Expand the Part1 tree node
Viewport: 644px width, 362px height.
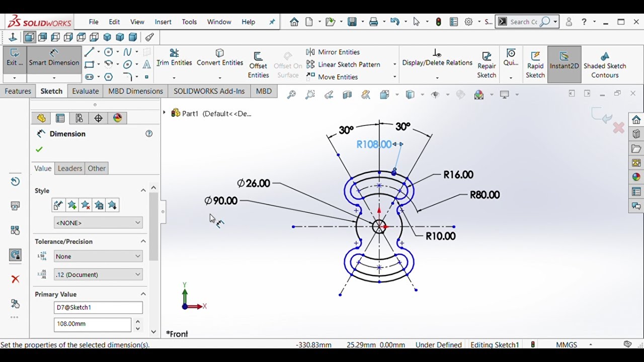point(165,114)
